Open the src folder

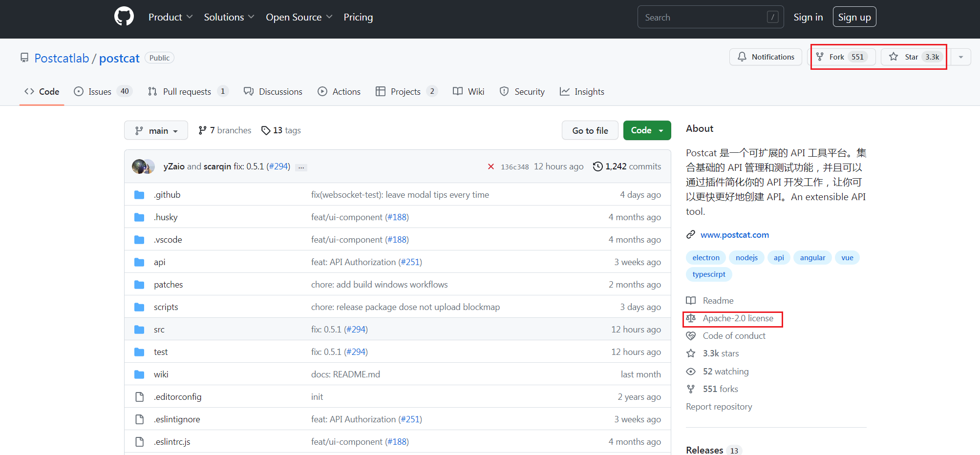pos(159,330)
